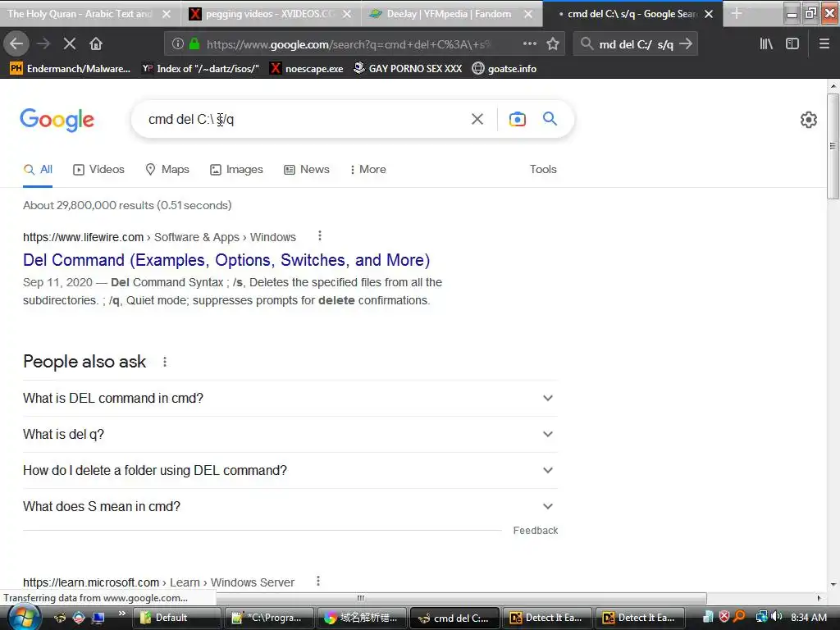Click the volume speaker tray icon
This screenshot has height=630, width=840.
(777, 617)
